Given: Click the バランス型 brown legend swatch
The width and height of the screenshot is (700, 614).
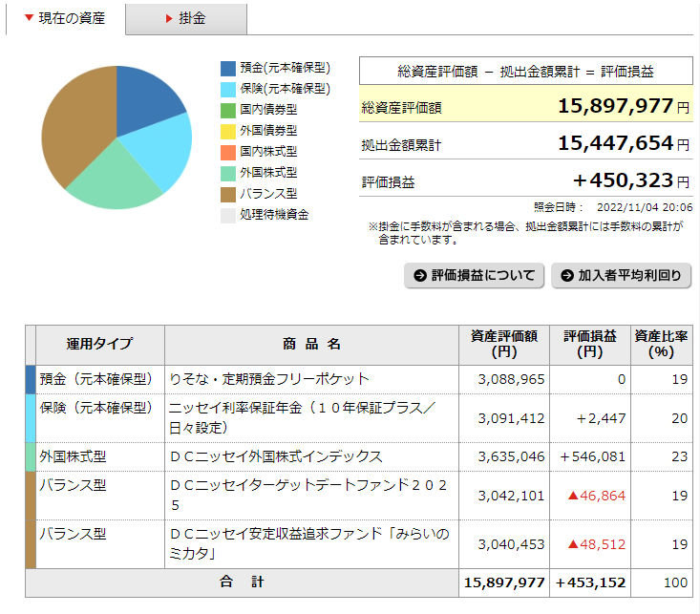Looking at the screenshot, I should coord(228,194).
